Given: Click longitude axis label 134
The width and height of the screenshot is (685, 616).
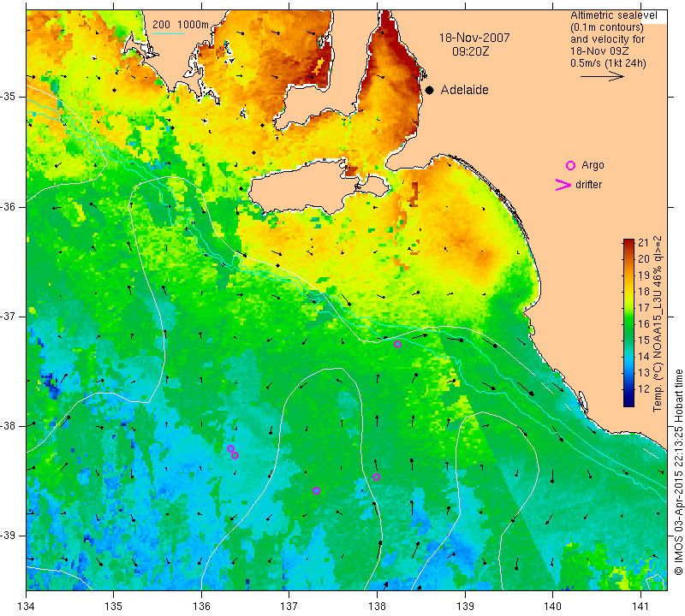Looking at the screenshot, I should [x=27, y=607].
